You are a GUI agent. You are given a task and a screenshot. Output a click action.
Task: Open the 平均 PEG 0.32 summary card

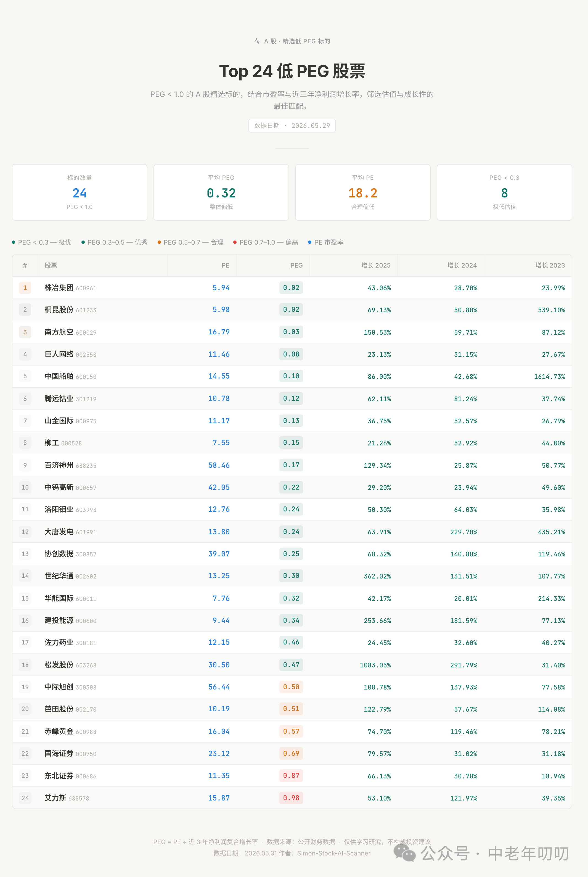coord(221,192)
